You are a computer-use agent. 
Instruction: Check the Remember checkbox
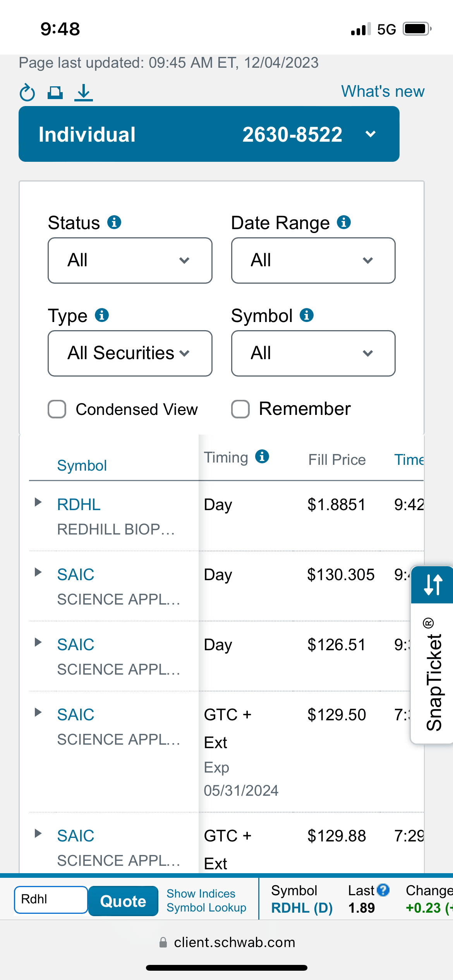tap(240, 409)
